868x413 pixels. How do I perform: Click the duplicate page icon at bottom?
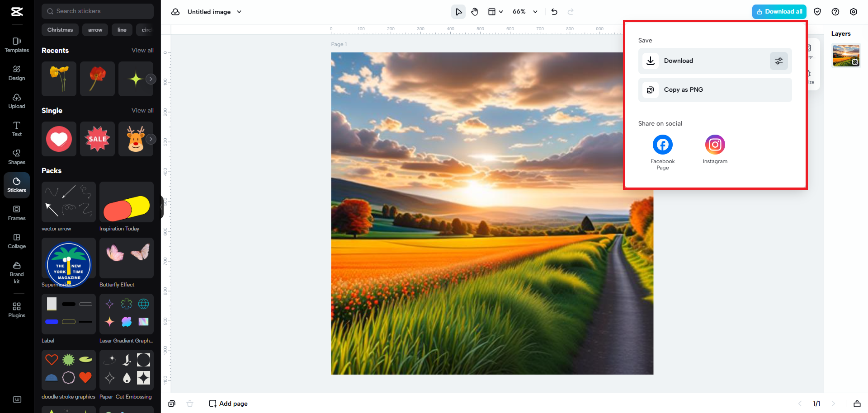pos(172,404)
